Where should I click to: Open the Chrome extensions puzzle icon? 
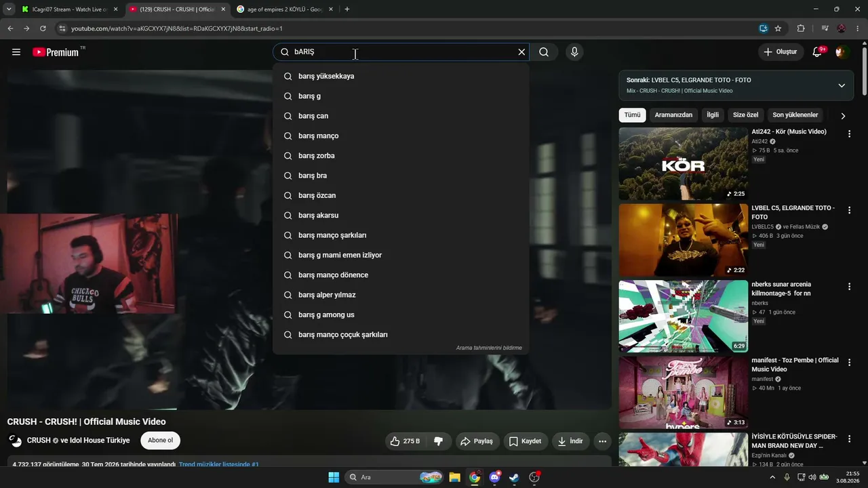801,28
